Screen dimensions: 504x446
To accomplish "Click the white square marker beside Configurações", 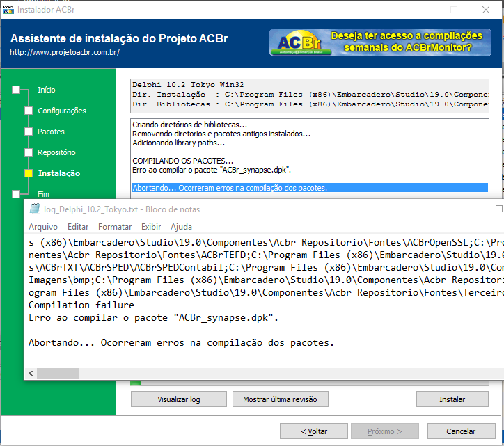I will (29, 111).
